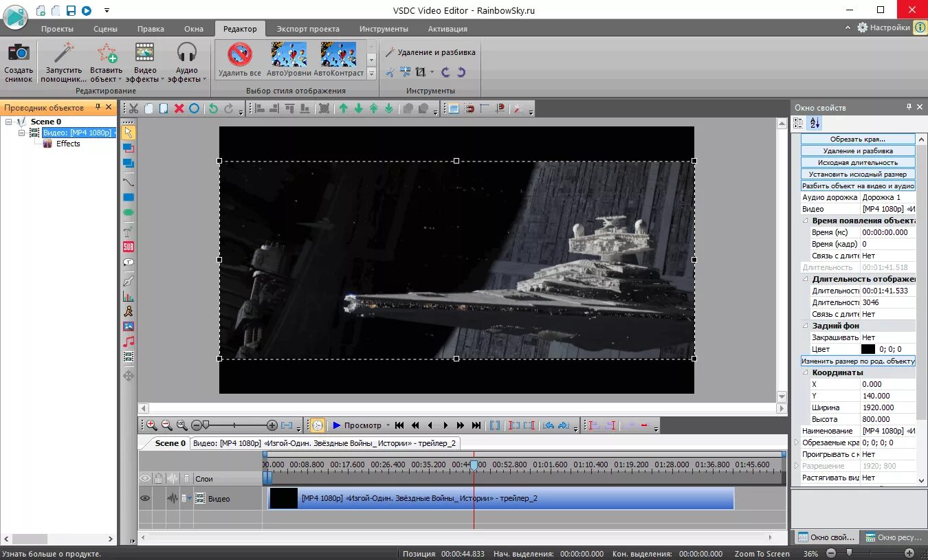The image size is (928, 560).
Task: Select the image picture tool in left toolbar
Action: pos(129,326)
